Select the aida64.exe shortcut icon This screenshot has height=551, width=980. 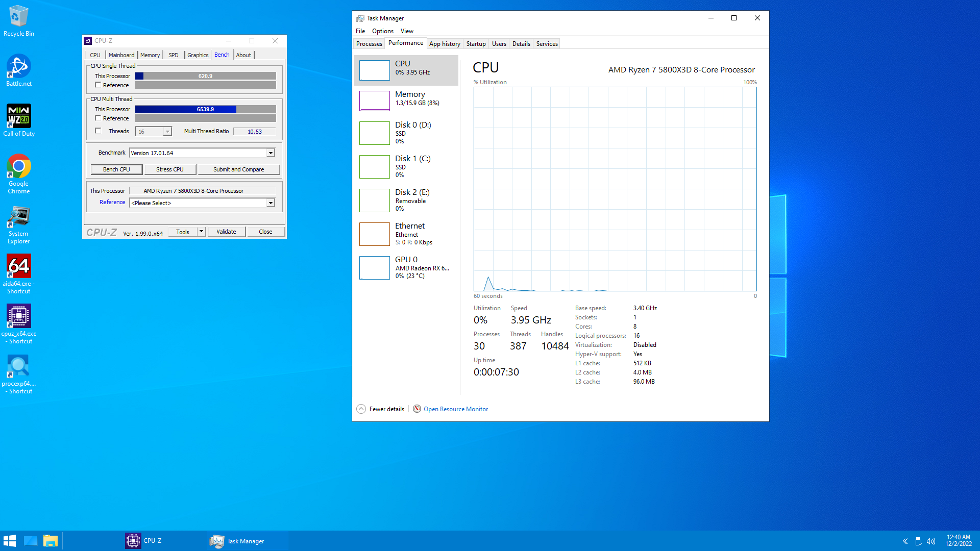pyautogui.click(x=19, y=274)
